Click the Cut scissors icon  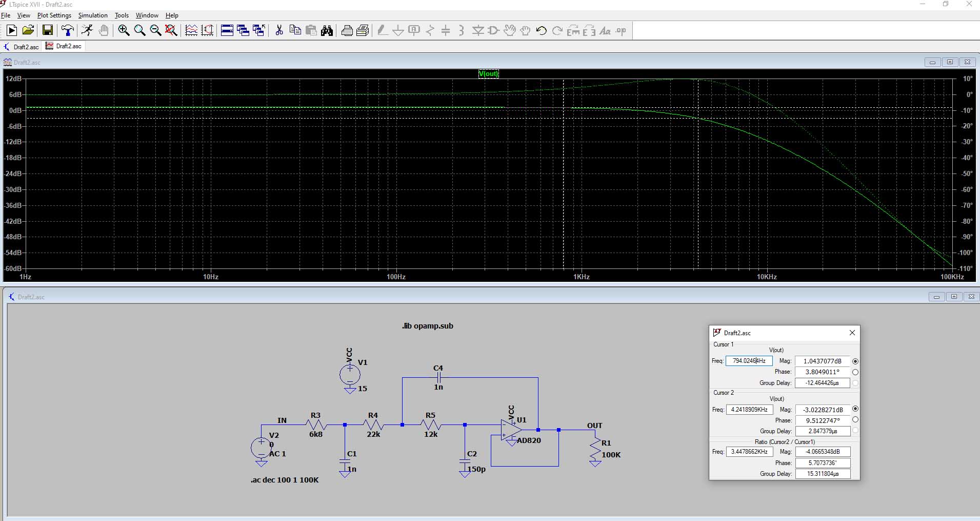279,31
